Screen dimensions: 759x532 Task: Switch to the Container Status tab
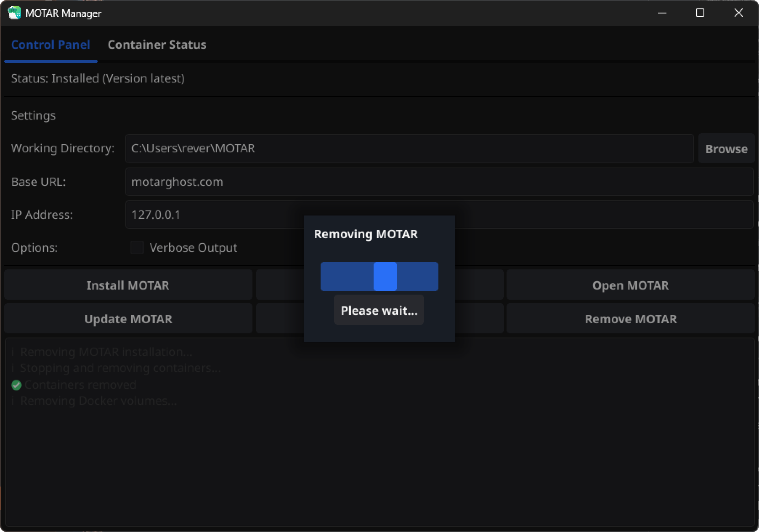click(157, 45)
